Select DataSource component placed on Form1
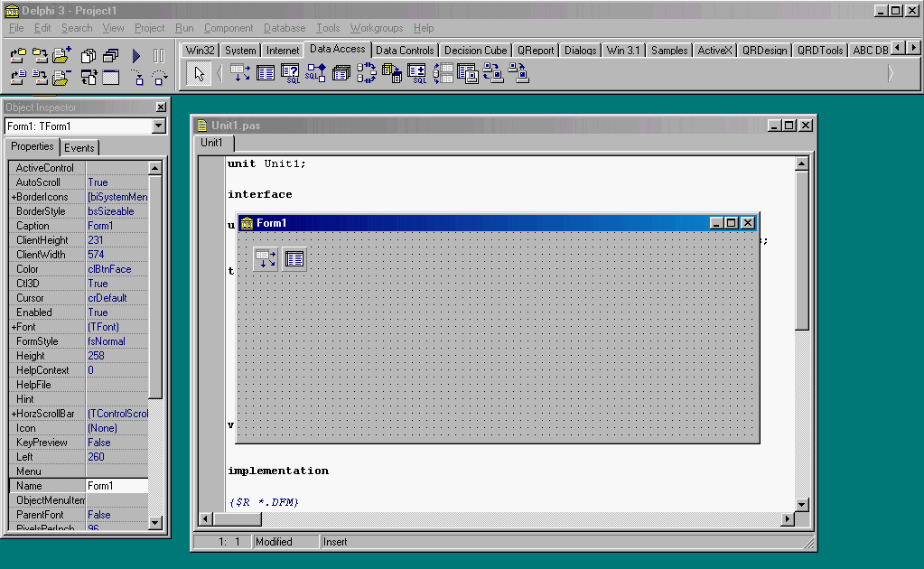Screen dimensions: 924x569 coord(266,258)
